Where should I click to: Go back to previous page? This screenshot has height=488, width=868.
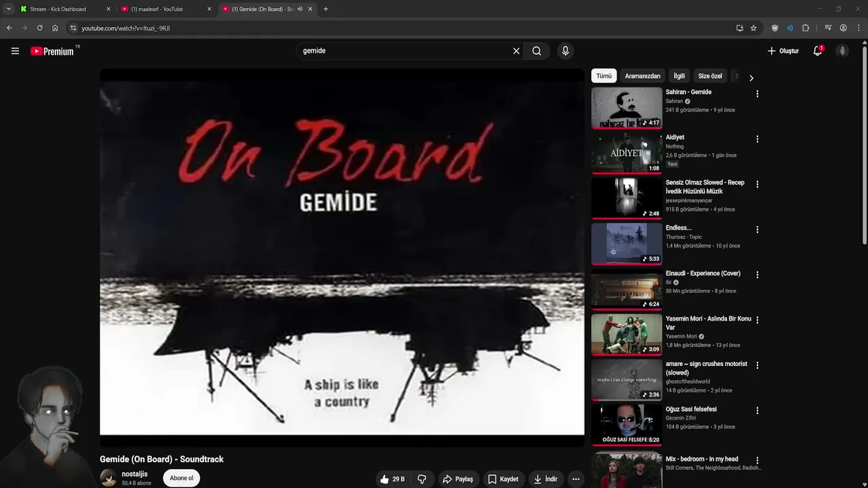coord(9,28)
